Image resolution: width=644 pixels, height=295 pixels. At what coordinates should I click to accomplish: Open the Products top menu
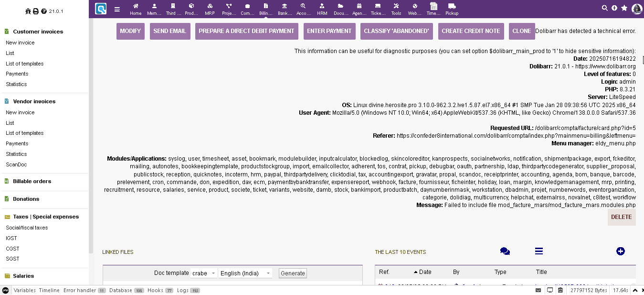(191, 9)
